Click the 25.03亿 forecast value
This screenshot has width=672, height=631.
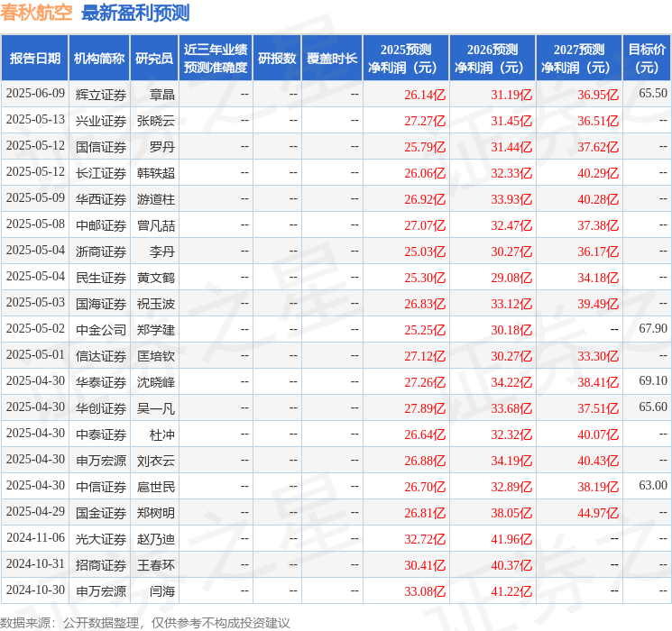coord(425,251)
